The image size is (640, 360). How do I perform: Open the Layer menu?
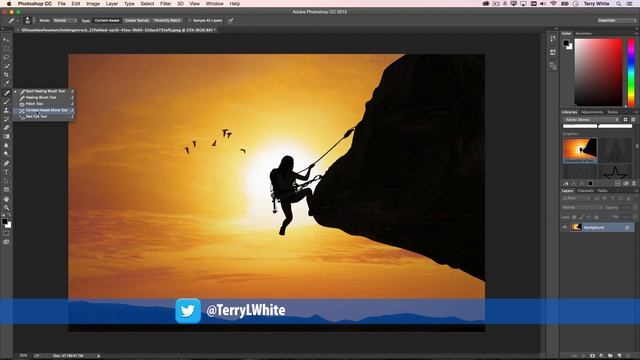(112, 4)
